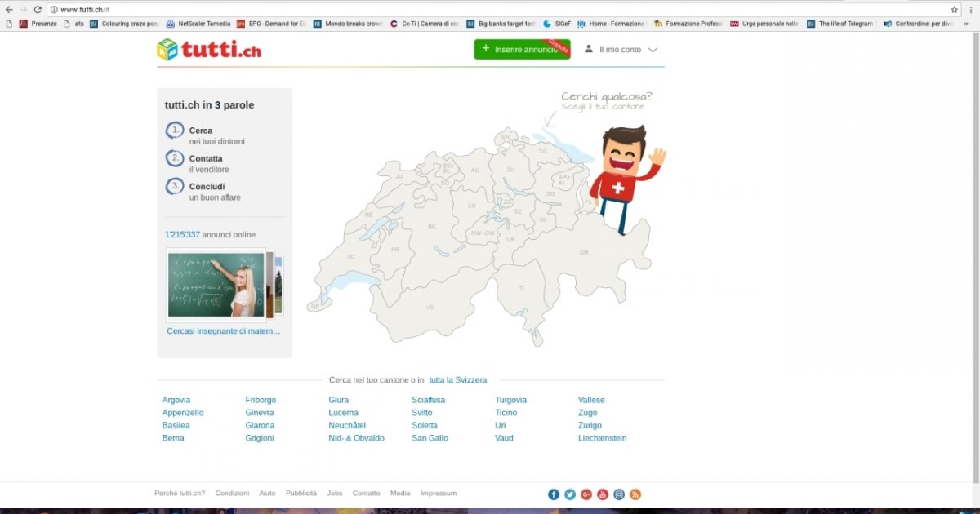The height and width of the screenshot is (514, 980).
Task: Click the browser address bar
Action: 490,9
